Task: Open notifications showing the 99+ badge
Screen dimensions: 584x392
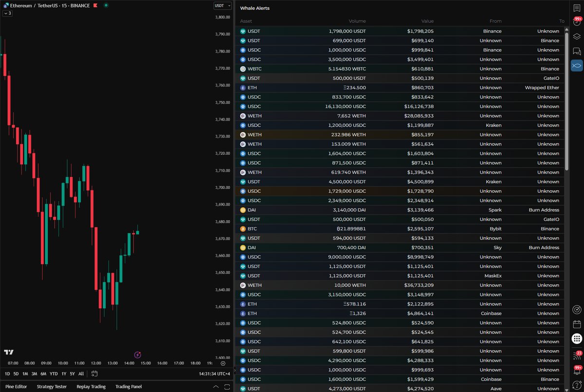Action: pyautogui.click(x=577, y=22)
